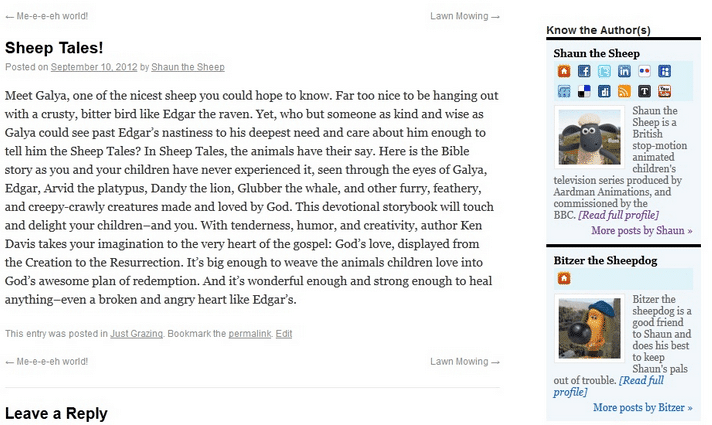Image resolution: width=712 pixels, height=425 pixels.
Task: Open Shaun's Digg icon
Action: (x=604, y=92)
